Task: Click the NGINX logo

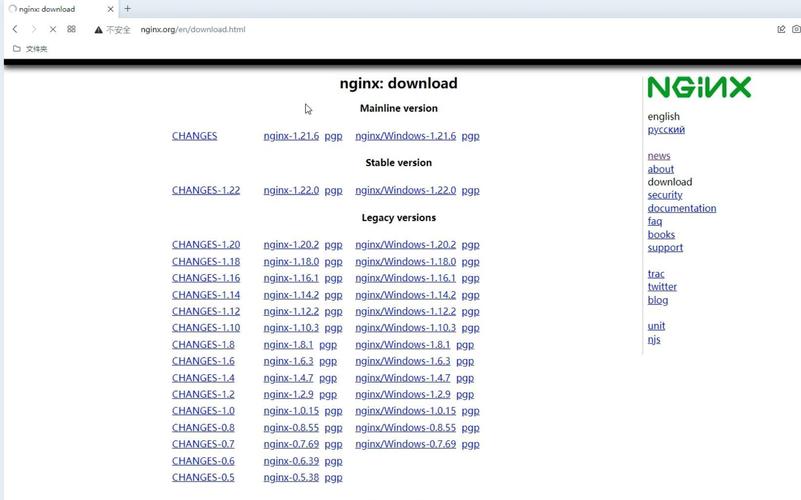Action: point(698,88)
